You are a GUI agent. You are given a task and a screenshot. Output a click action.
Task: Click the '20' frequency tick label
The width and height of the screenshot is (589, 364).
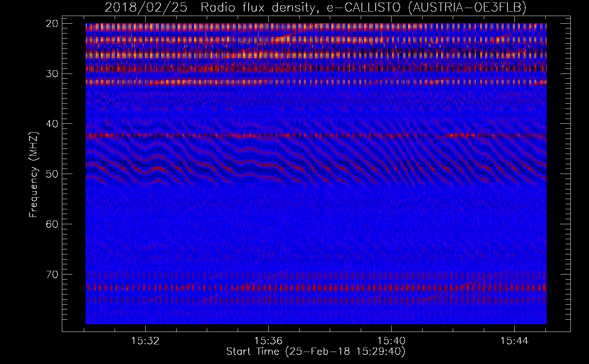pyautogui.click(x=52, y=24)
